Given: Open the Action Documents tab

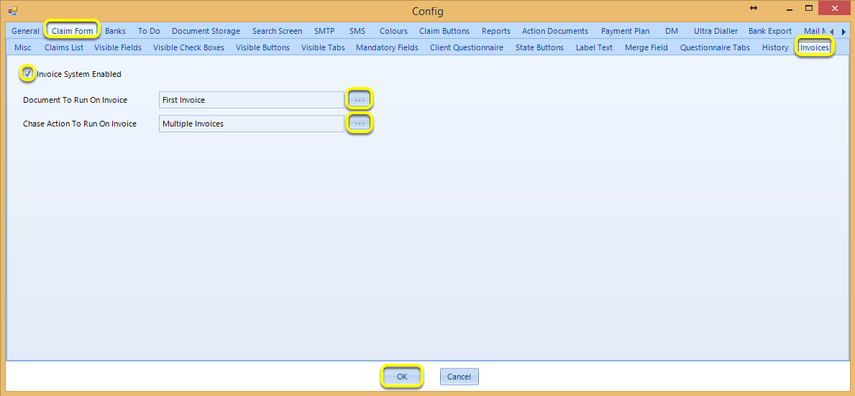Looking at the screenshot, I should click(x=555, y=31).
